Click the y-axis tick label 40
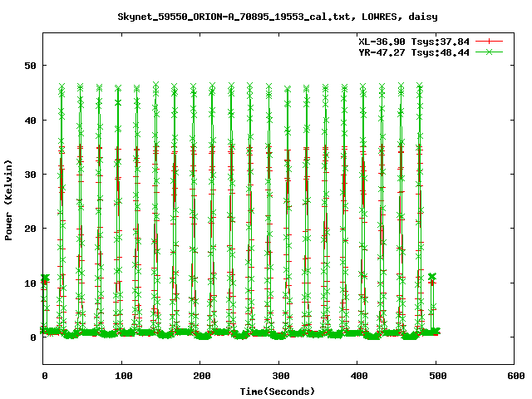 pyautogui.click(x=31, y=120)
